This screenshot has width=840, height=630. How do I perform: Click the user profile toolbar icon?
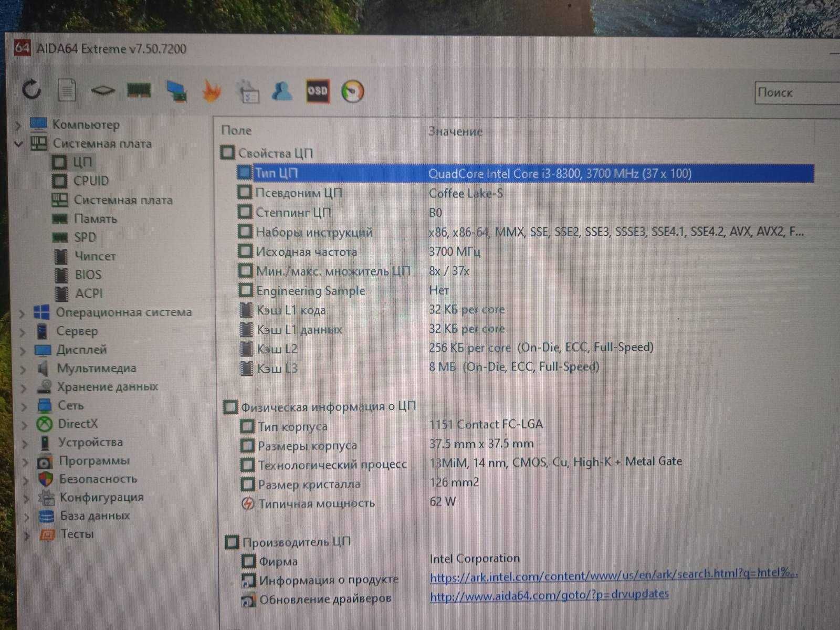[x=282, y=91]
